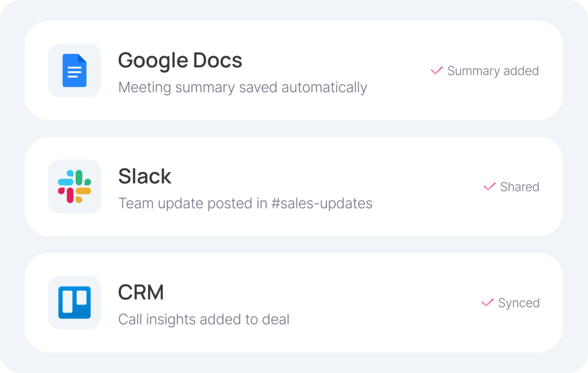Screen dimensions: 588x373
Task: Click the Slack logo icon
Action: (75, 186)
